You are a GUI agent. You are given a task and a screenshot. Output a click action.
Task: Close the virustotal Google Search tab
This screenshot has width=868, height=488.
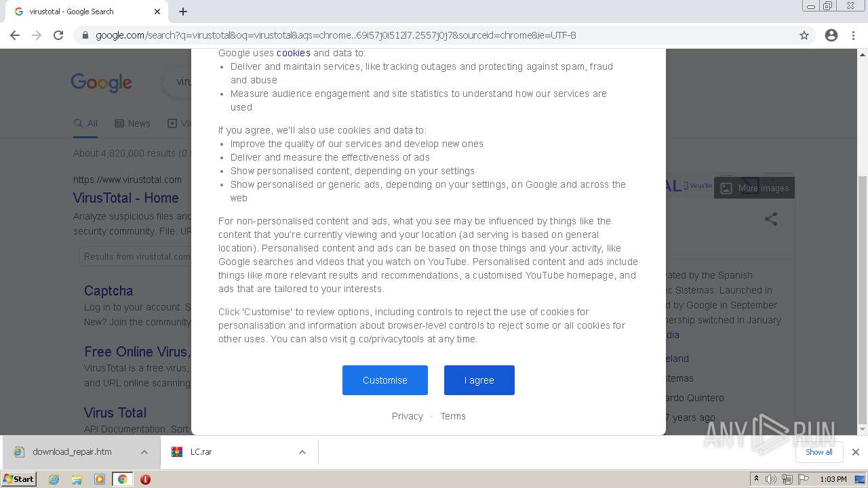click(x=157, y=12)
